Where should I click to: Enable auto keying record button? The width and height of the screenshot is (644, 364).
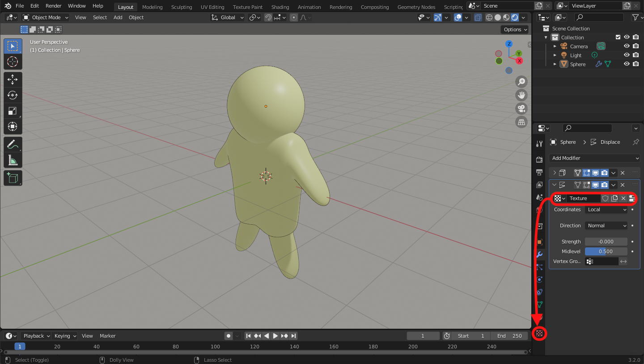click(229, 336)
